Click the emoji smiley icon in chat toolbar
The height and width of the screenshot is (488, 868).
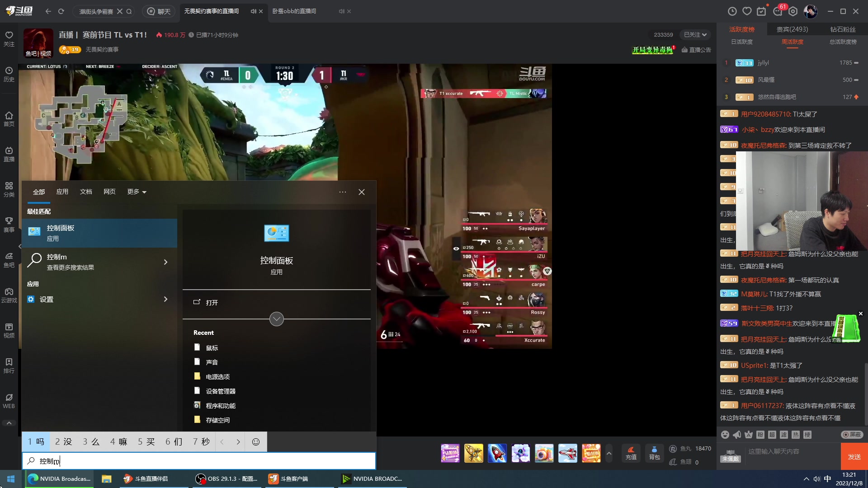725,435
